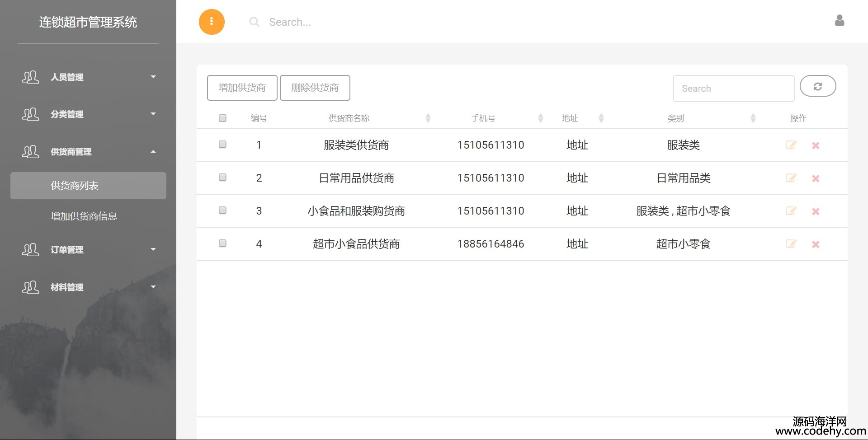Focus the table Search input field
The width and height of the screenshot is (868, 440).
tap(733, 89)
